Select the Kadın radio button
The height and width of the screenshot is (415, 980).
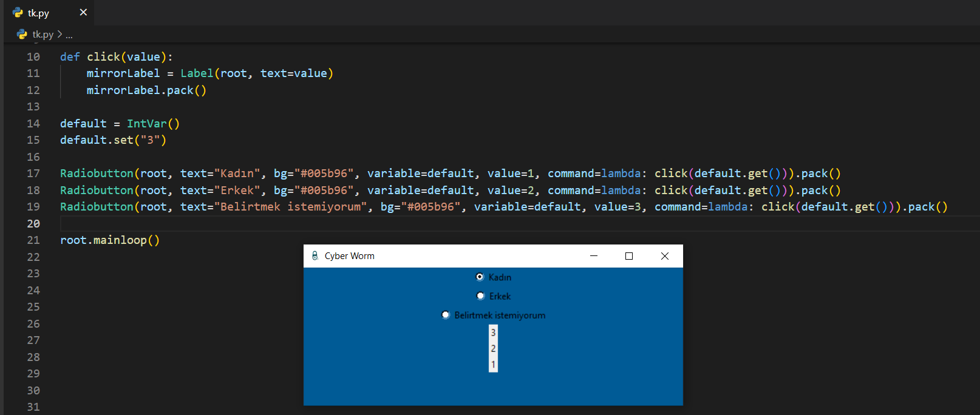click(x=480, y=277)
